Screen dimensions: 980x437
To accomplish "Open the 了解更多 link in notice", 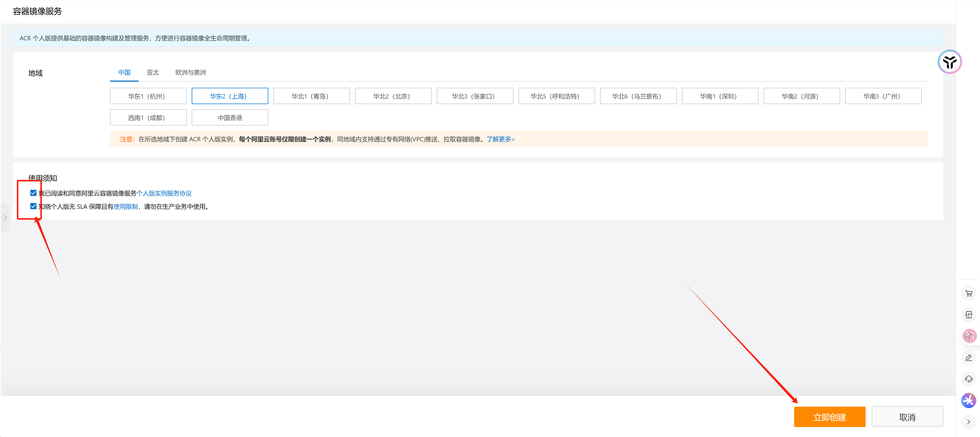I will 500,140.
